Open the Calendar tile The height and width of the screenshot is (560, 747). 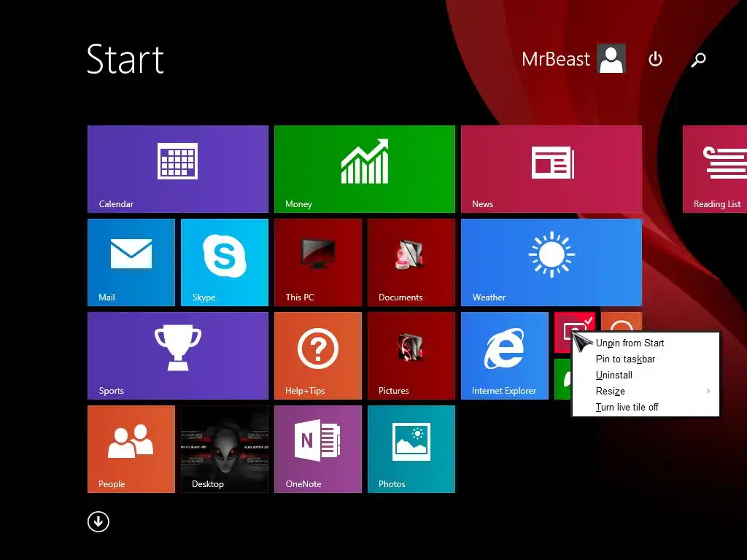click(x=178, y=169)
